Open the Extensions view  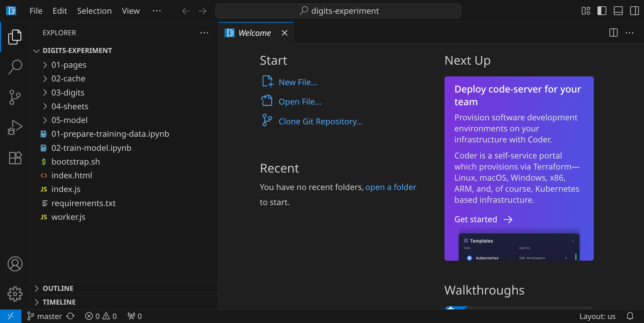(15, 158)
